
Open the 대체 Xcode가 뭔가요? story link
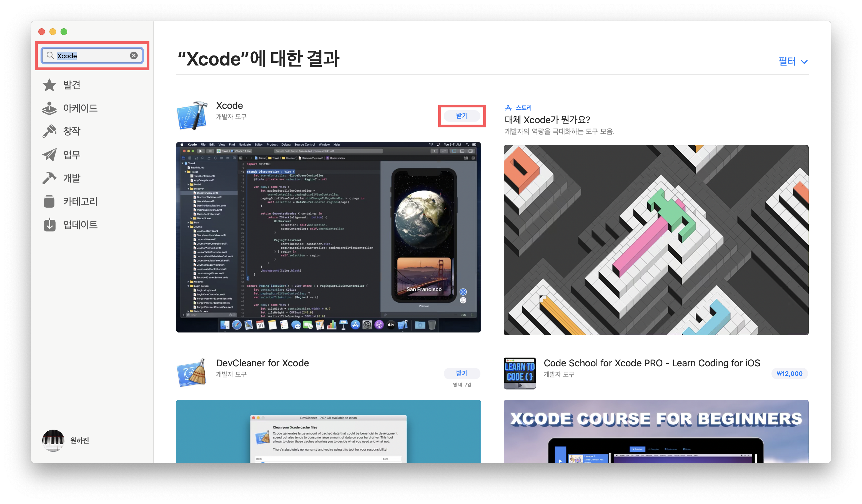click(547, 120)
